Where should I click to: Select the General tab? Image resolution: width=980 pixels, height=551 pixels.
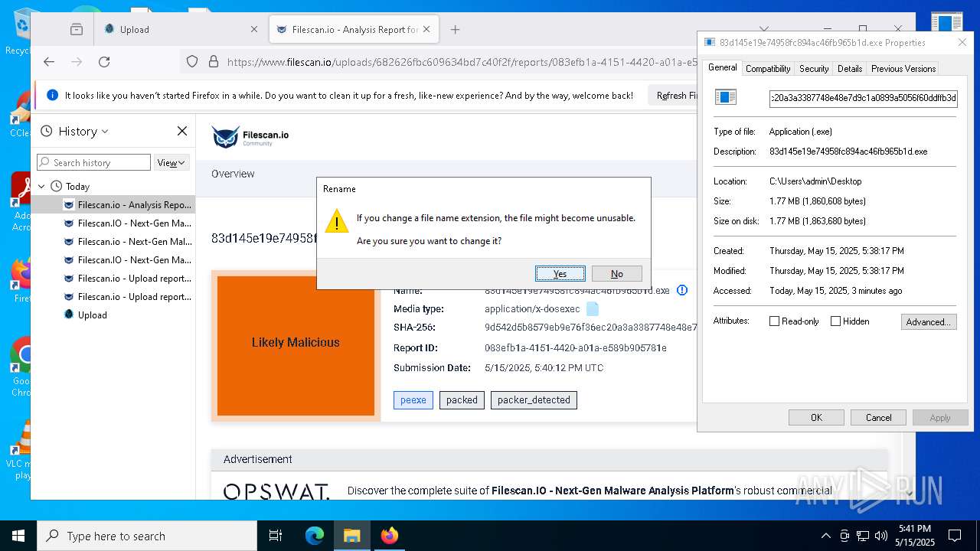click(x=722, y=67)
